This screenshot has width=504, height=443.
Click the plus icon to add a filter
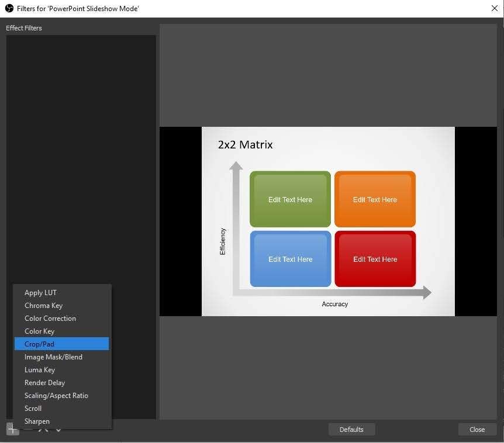(x=12, y=430)
